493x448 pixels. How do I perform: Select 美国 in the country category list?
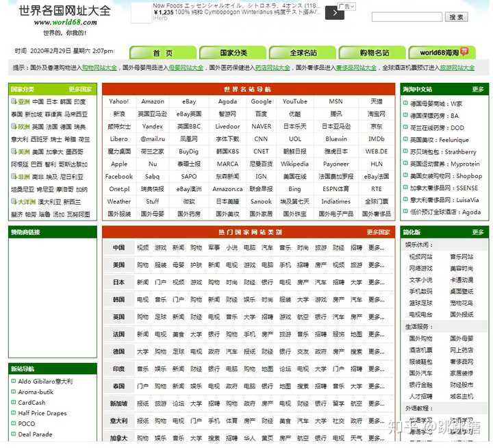pos(119,265)
